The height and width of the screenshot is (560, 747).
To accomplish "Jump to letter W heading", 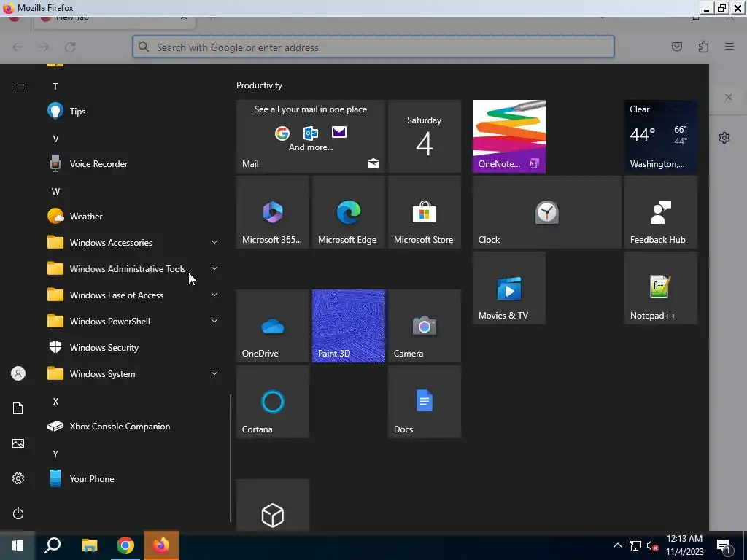I will 55,192.
